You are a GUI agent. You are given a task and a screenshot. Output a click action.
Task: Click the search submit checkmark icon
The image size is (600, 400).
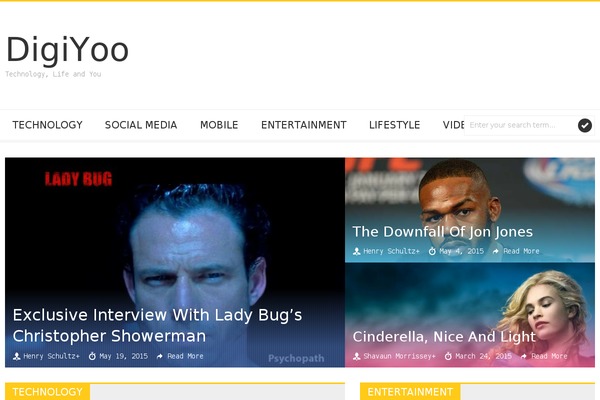pyautogui.click(x=585, y=125)
